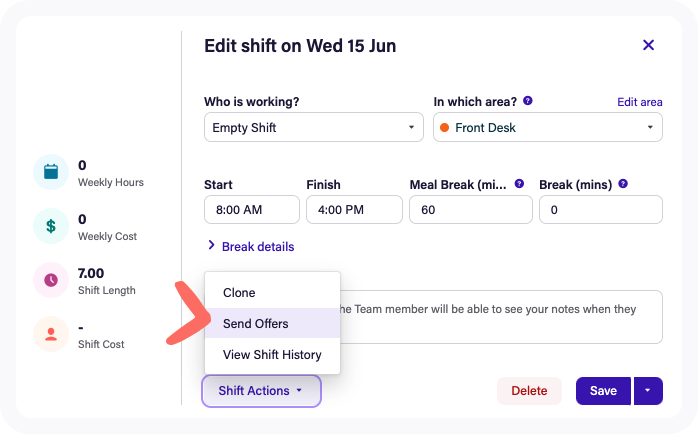Click the Shift Cost person icon

coord(51,334)
